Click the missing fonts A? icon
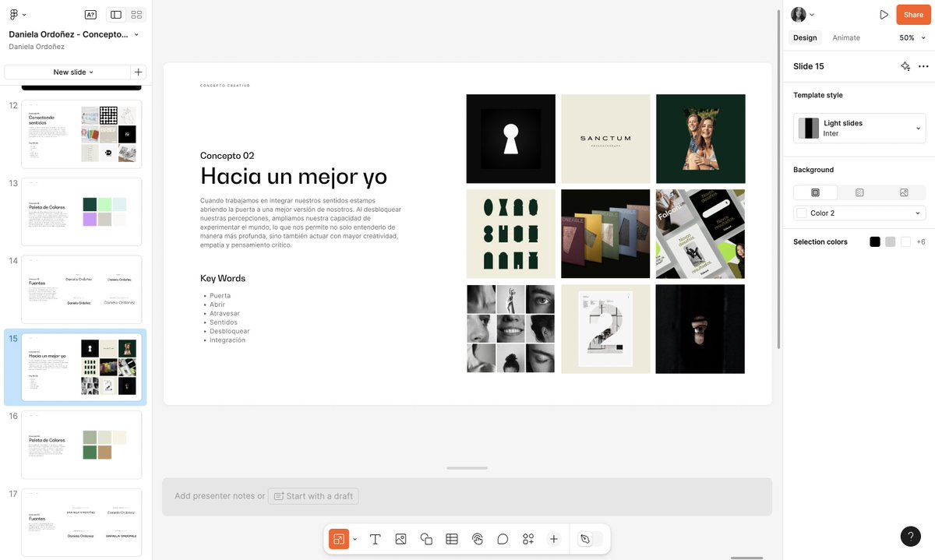The image size is (935, 560). click(90, 14)
